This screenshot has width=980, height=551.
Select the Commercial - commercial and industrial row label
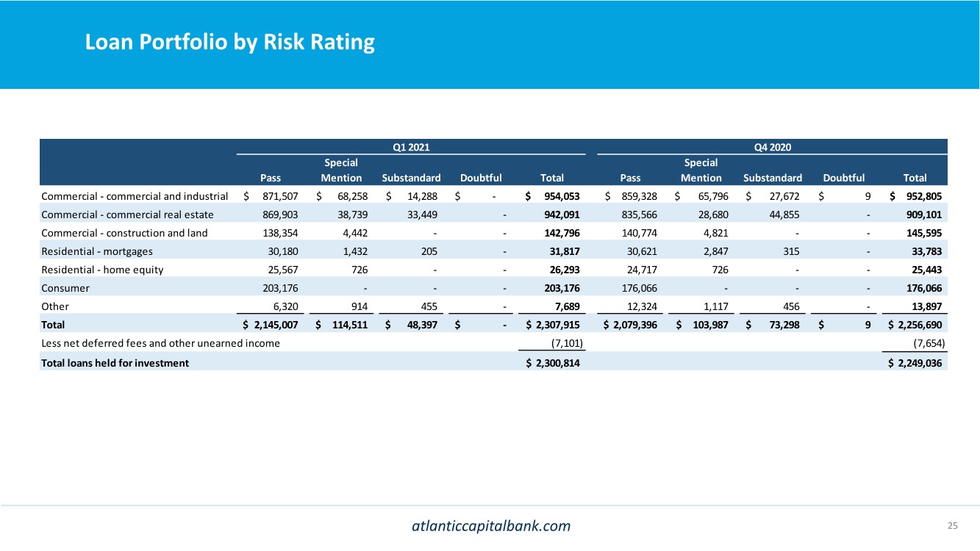[135, 196]
